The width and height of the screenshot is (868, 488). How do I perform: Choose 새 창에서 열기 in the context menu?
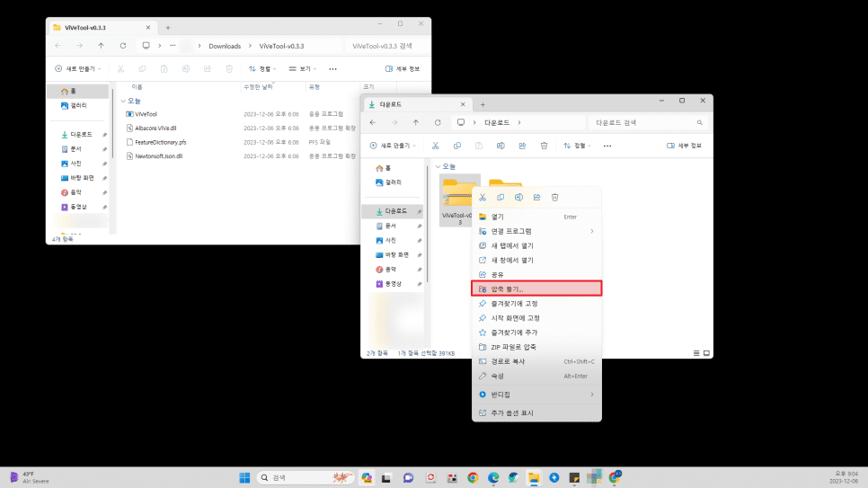point(536,260)
